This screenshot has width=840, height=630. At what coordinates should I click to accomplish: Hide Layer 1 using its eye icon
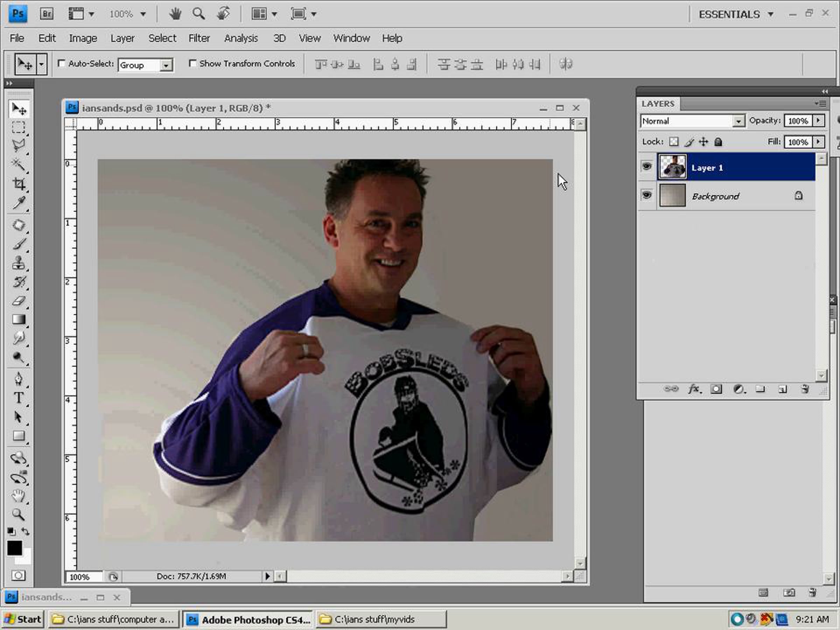click(647, 166)
